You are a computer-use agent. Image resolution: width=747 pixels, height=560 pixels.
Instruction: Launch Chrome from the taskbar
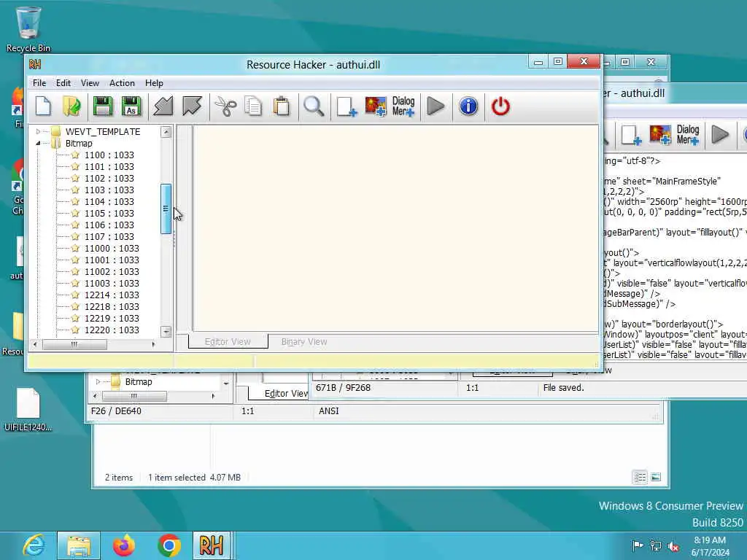pos(169,545)
